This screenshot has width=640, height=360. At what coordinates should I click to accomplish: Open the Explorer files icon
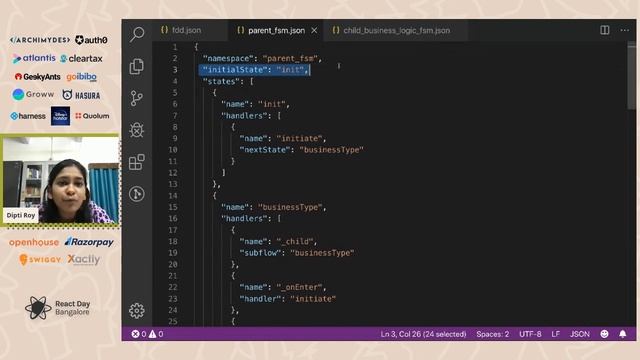[137, 66]
